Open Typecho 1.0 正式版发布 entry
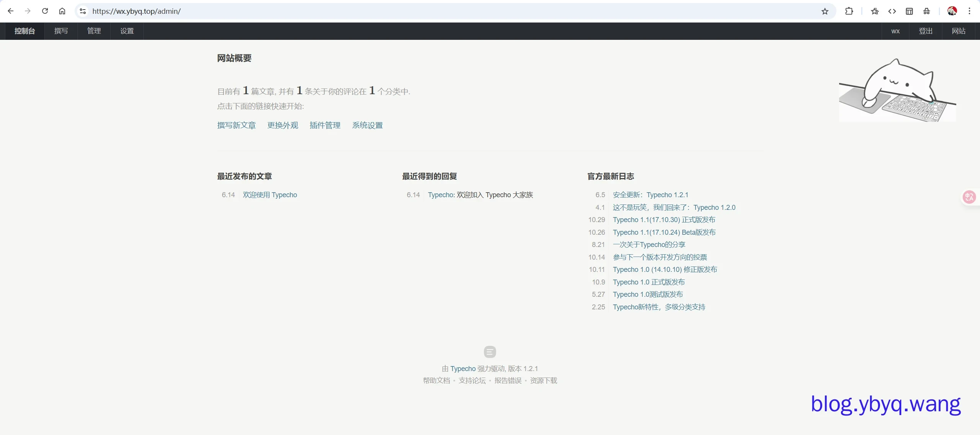This screenshot has width=980, height=435. [649, 282]
